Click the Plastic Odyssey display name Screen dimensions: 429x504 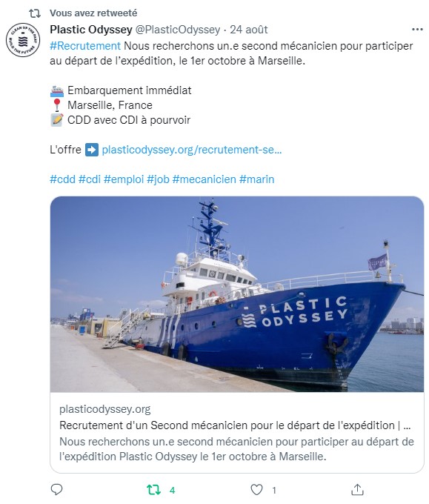click(x=91, y=30)
